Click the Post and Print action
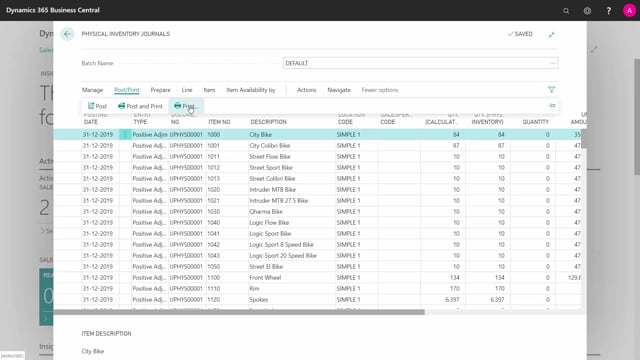The image size is (640, 360). [x=140, y=106]
